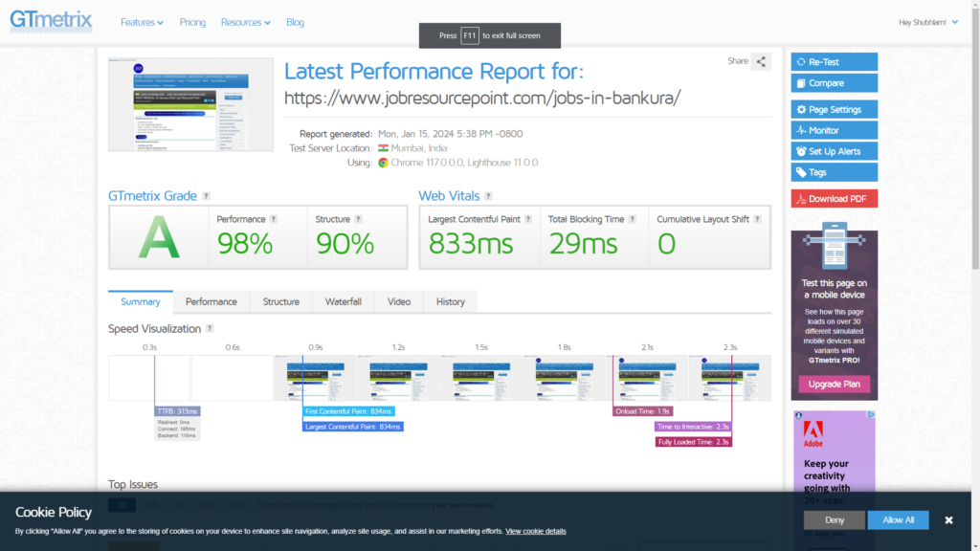Click the help icon beside GTmetrix Grade
Image resolution: width=980 pixels, height=551 pixels.
(207, 196)
